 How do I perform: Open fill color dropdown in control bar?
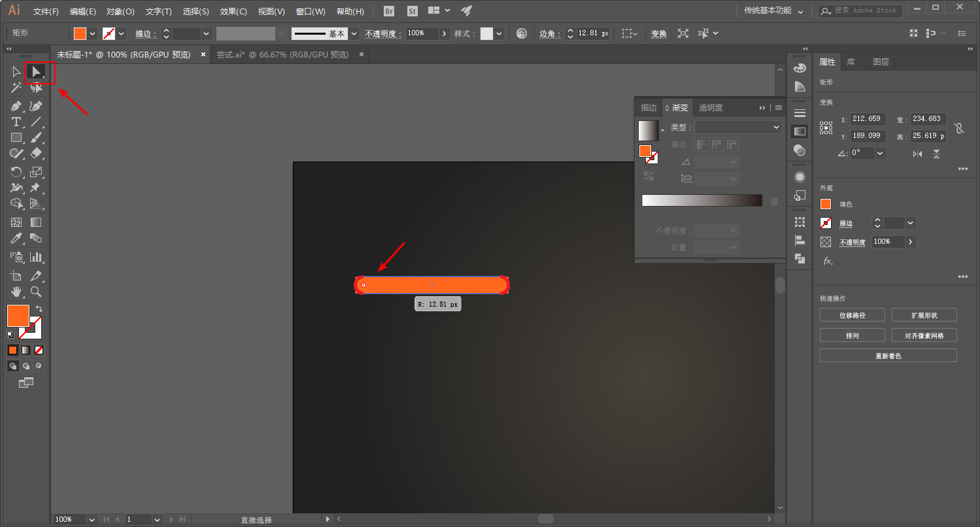pyautogui.click(x=92, y=33)
